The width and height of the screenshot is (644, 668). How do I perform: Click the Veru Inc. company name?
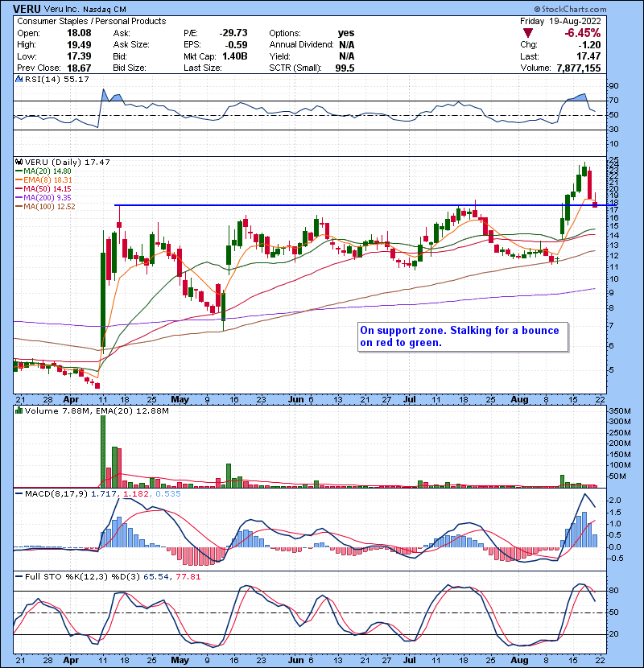coord(62,10)
